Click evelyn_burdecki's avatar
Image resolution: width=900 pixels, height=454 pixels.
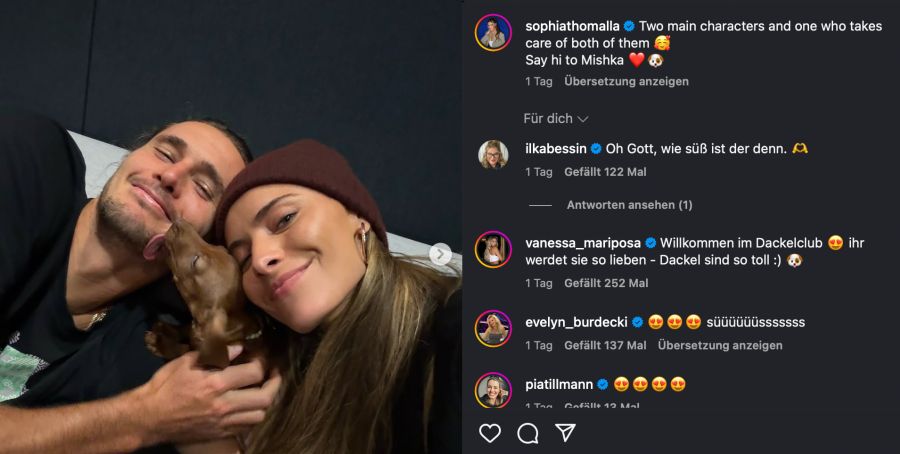pyautogui.click(x=493, y=329)
